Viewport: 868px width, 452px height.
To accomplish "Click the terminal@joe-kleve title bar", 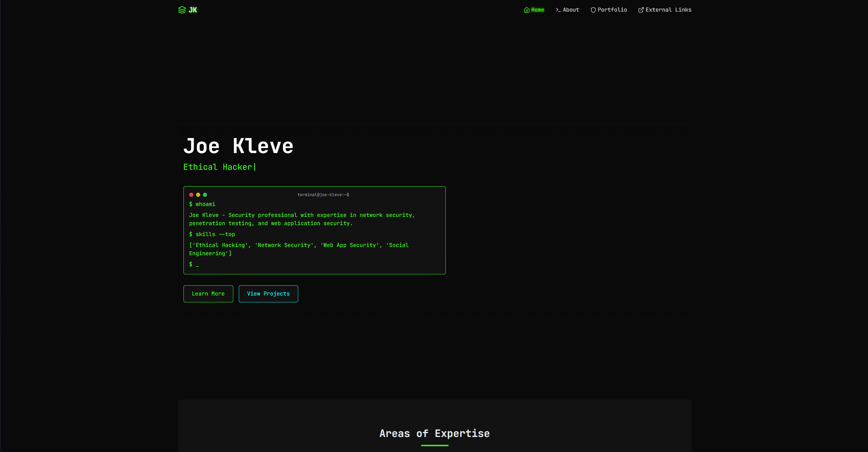I will point(323,194).
